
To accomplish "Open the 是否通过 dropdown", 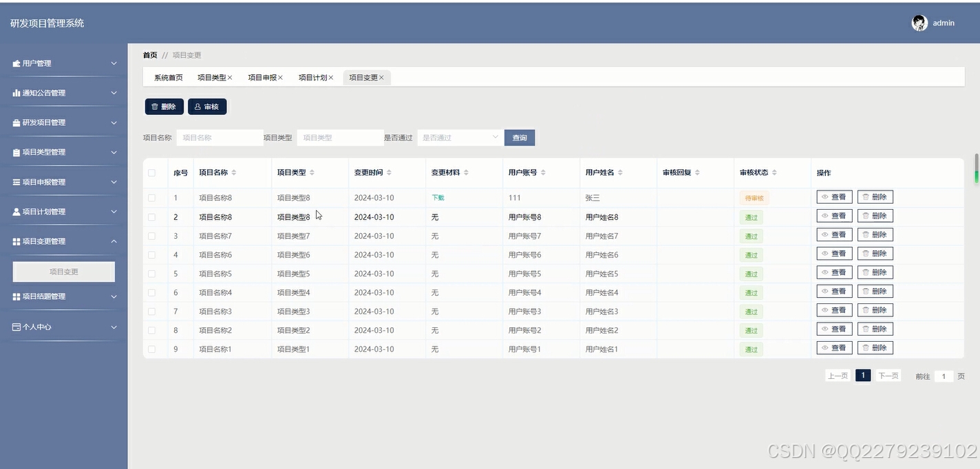I will (459, 138).
